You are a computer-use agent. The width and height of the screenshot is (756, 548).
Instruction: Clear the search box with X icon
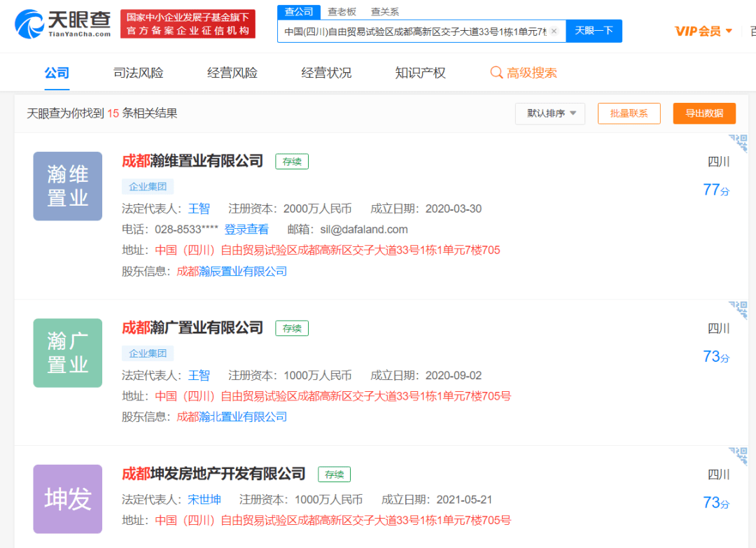554,31
